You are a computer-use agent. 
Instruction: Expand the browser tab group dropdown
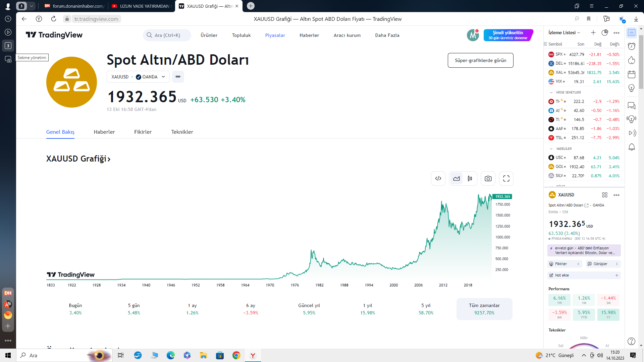[x=31, y=6]
